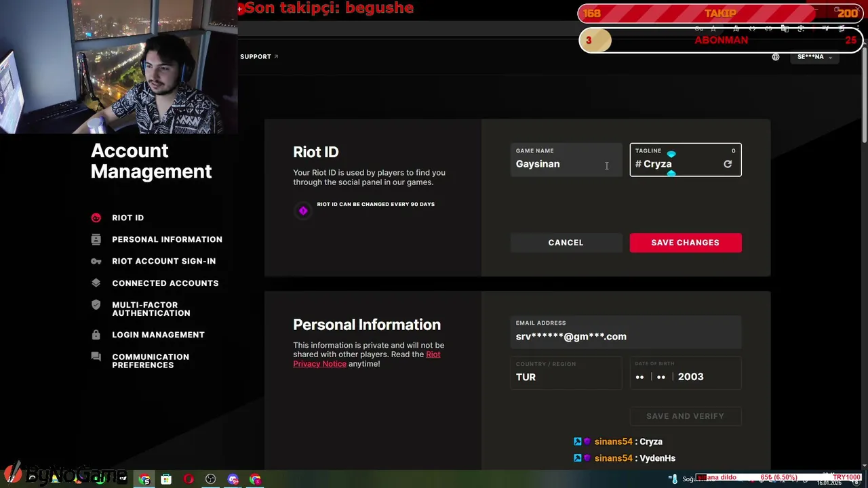
Task: Click the Chrome icon with the pink profile badge
Action: [256, 479]
